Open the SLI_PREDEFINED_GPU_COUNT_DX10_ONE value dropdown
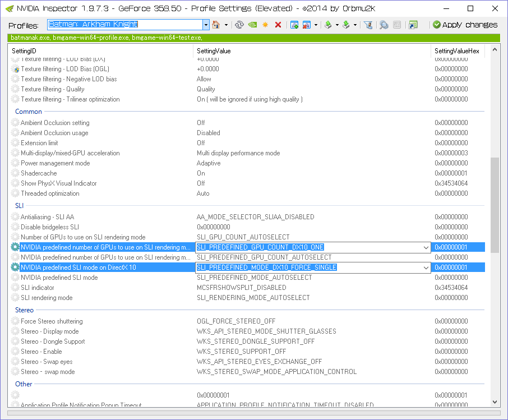This screenshot has height=420, width=508. tap(426, 247)
